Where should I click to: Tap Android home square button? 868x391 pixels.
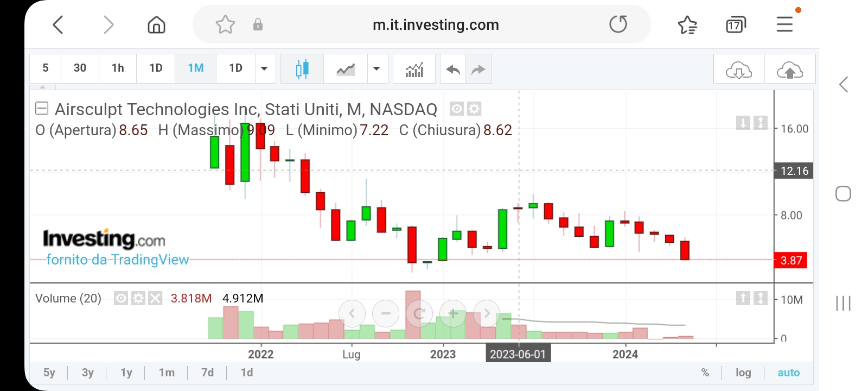tap(843, 194)
